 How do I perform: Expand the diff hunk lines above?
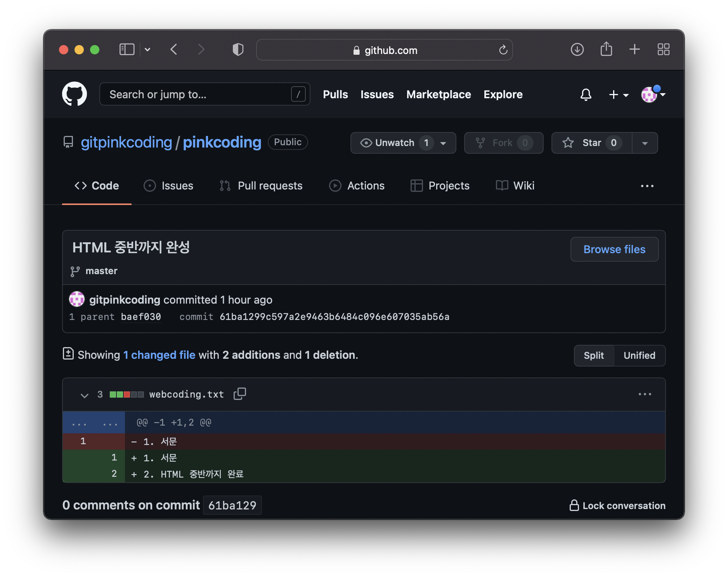click(94, 422)
